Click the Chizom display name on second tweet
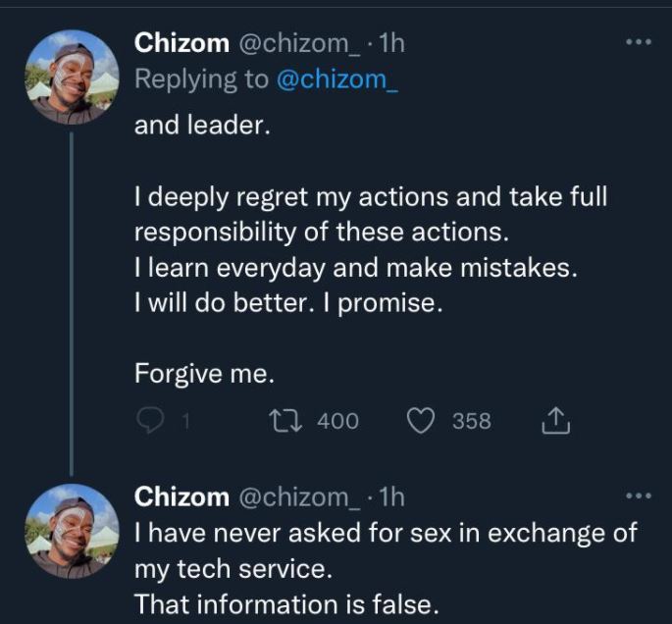The width and height of the screenshot is (672, 624). [x=181, y=497]
